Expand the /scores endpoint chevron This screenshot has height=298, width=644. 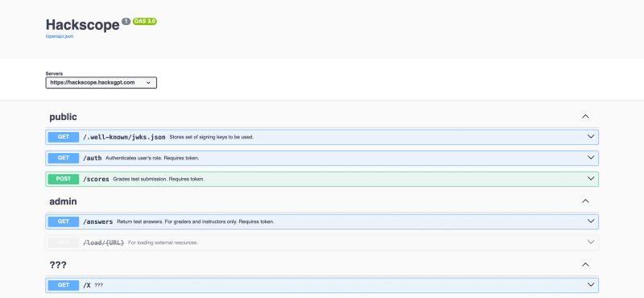coord(591,179)
